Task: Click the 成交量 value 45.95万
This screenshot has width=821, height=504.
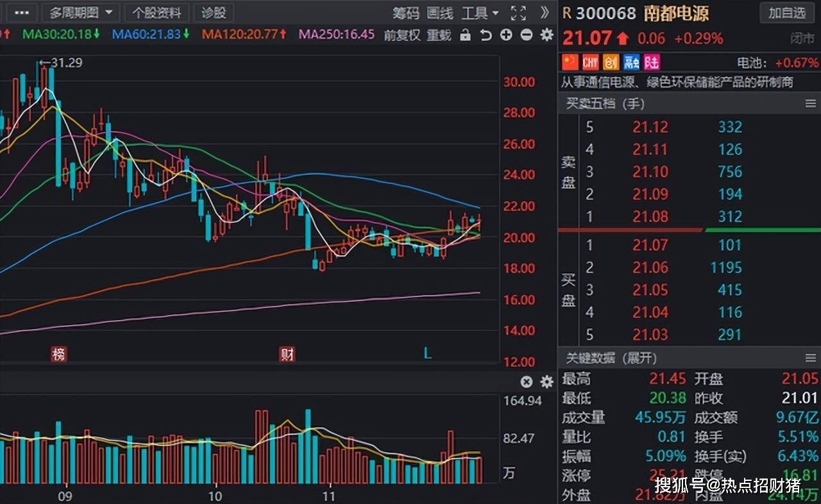Action: 661,417
